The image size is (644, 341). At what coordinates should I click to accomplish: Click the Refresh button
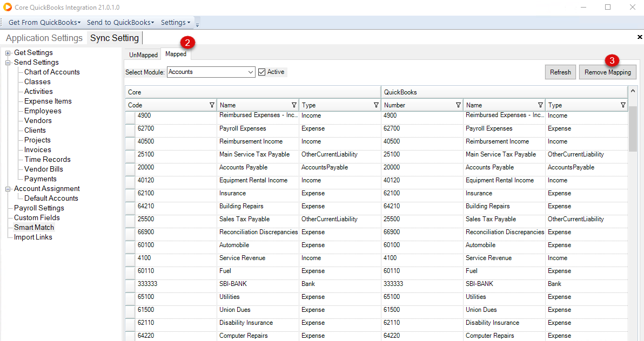point(560,72)
